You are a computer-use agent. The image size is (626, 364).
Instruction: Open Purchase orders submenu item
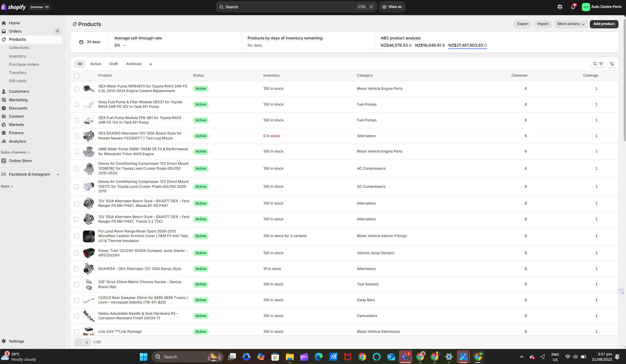click(x=24, y=64)
